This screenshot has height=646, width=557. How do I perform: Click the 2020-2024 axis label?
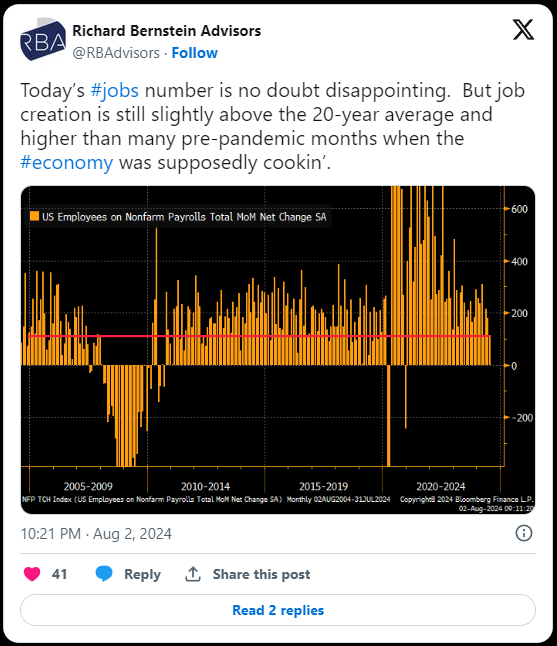click(440, 487)
